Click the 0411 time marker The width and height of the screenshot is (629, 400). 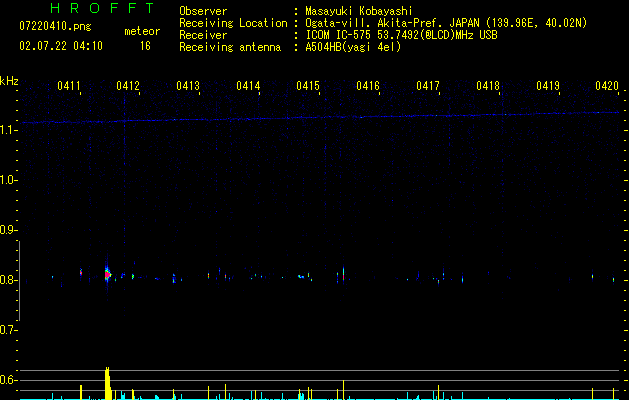coord(69,86)
